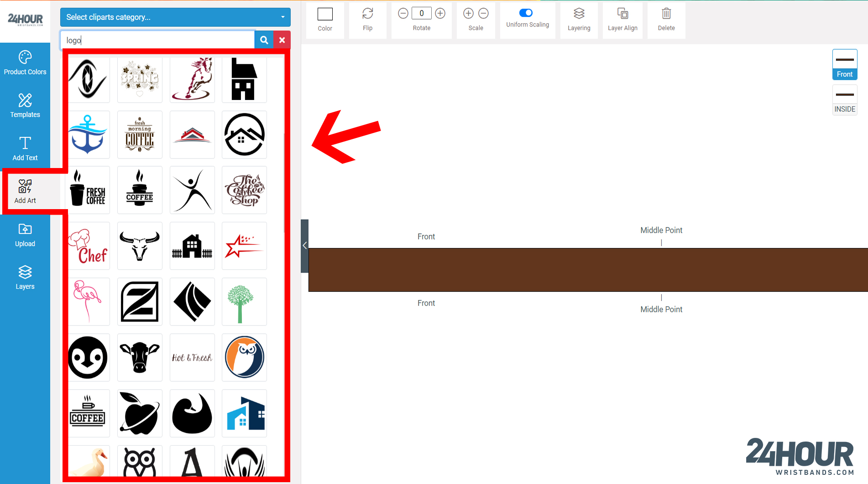Select the Add Art tool
Image resolution: width=868 pixels, height=484 pixels.
(x=25, y=192)
